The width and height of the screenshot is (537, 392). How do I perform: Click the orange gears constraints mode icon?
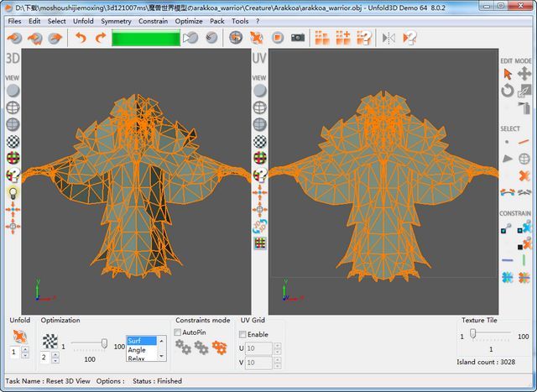(x=219, y=348)
